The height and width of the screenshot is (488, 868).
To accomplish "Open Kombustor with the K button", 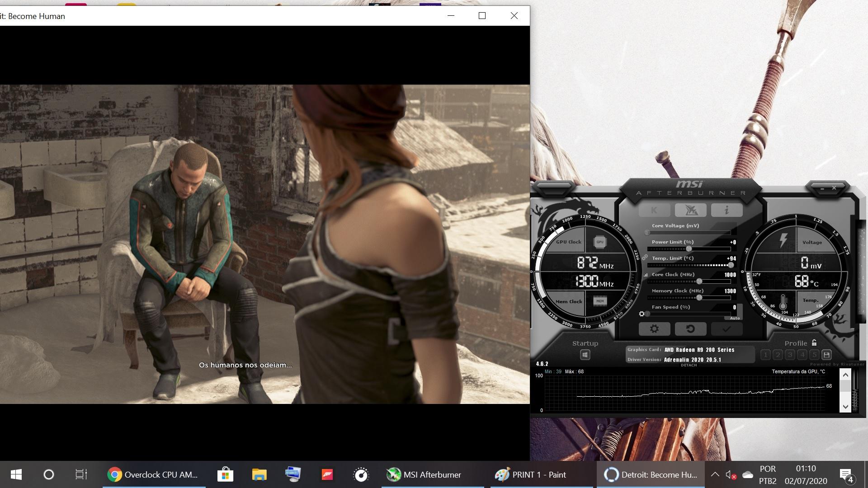I will (654, 210).
